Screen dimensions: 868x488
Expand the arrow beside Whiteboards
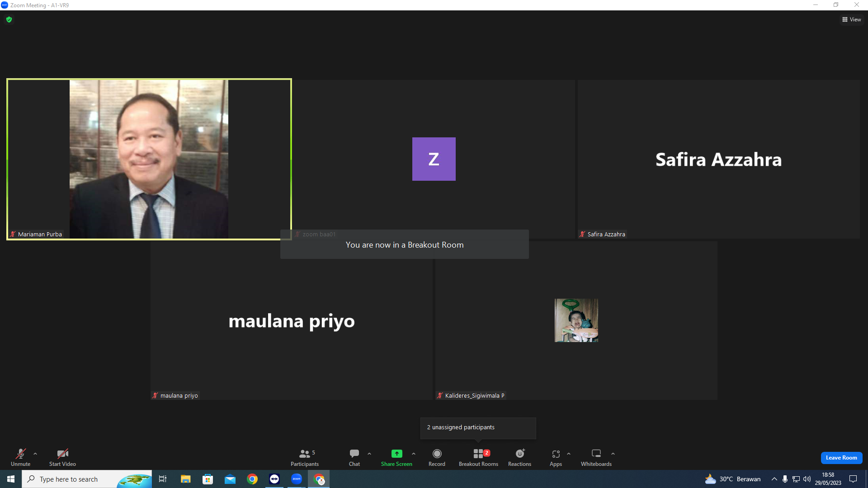pyautogui.click(x=613, y=454)
